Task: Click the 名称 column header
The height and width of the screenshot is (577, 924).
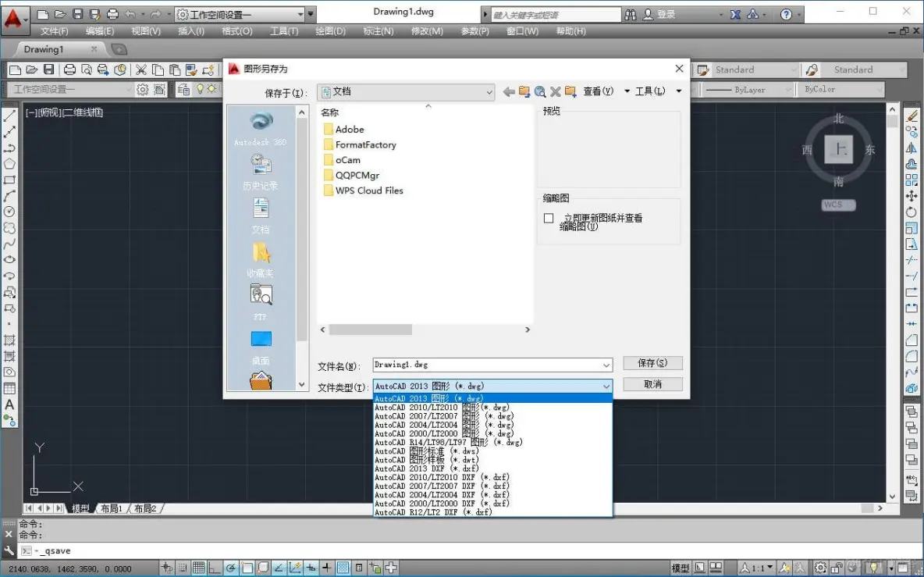Action: point(329,112)
